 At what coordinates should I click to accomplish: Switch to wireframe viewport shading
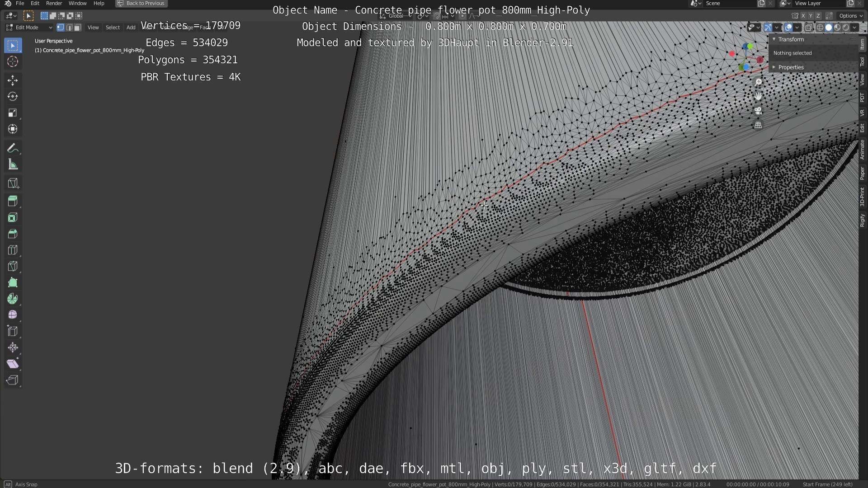(x=820, y=28)
